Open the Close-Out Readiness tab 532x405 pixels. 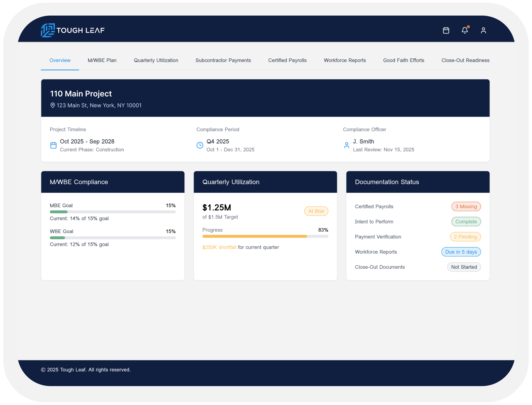coord(465,60)
